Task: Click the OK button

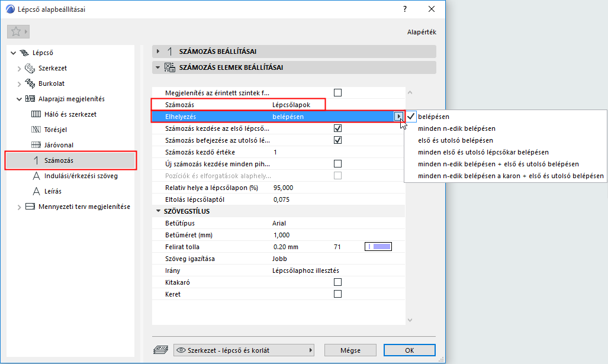Action: [x=410, y=350]
